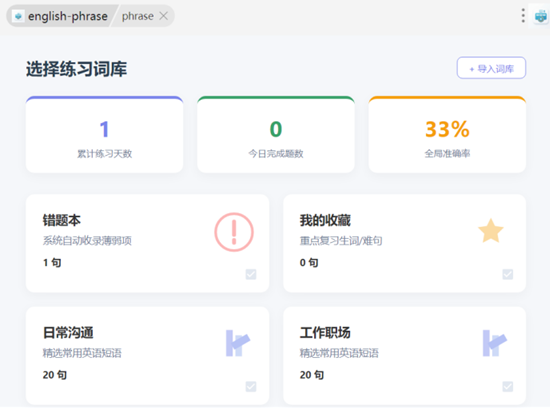Open the three-dot menu at top right
Image resolution: width=550 pixels, height=409 pixels.
tap(523, 16)
